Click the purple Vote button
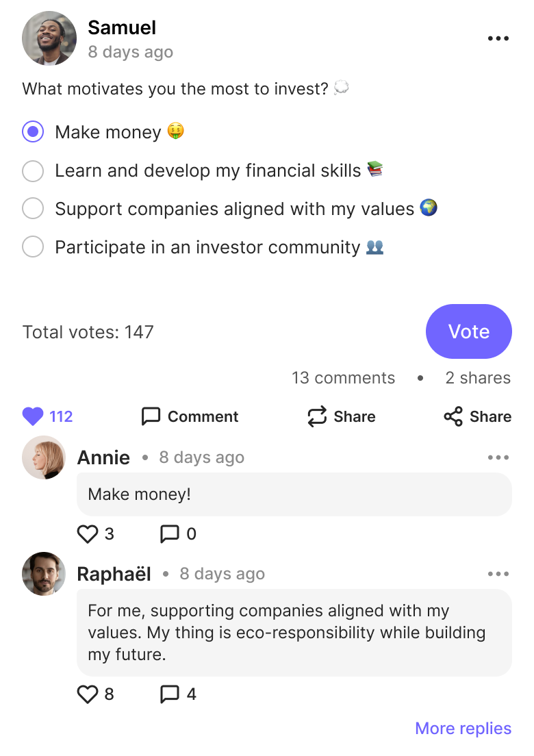Screen dimensions: 534x756 pos(469,331)
